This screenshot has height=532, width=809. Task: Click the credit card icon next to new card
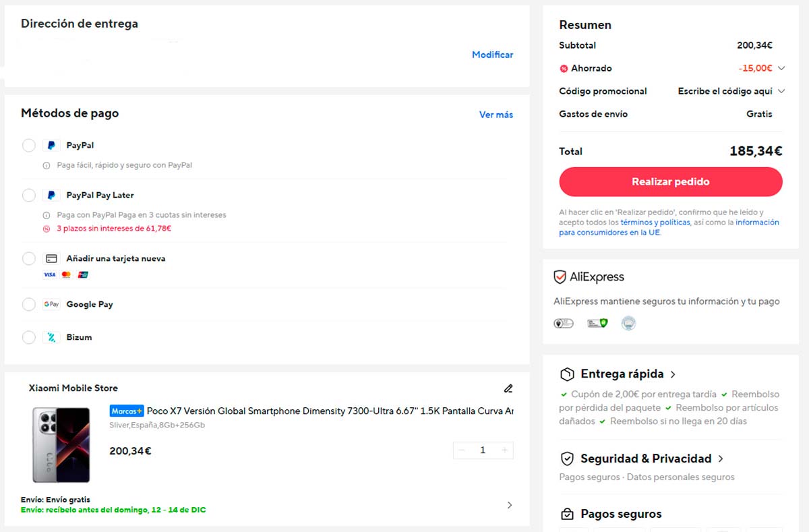[51, 259]
